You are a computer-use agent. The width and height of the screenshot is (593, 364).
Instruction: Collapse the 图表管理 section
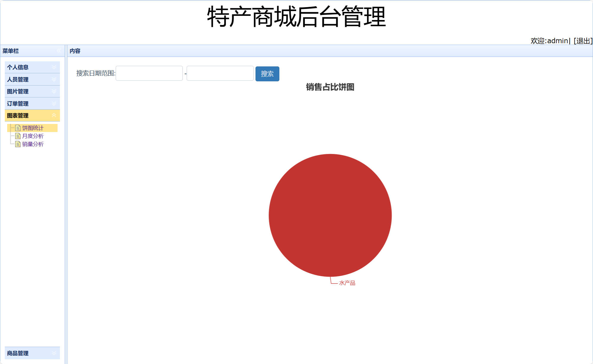pyautogui.click(x=54, y=115)
